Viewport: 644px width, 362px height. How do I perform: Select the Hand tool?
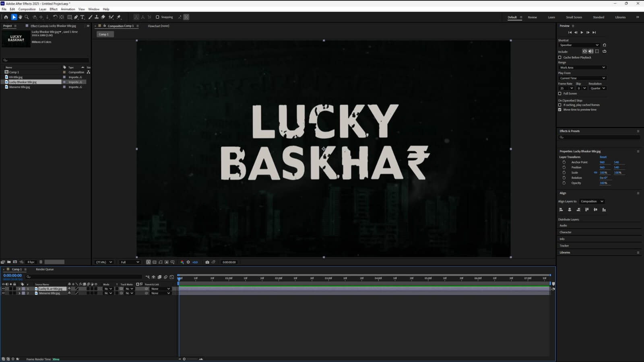click(20, 17)
